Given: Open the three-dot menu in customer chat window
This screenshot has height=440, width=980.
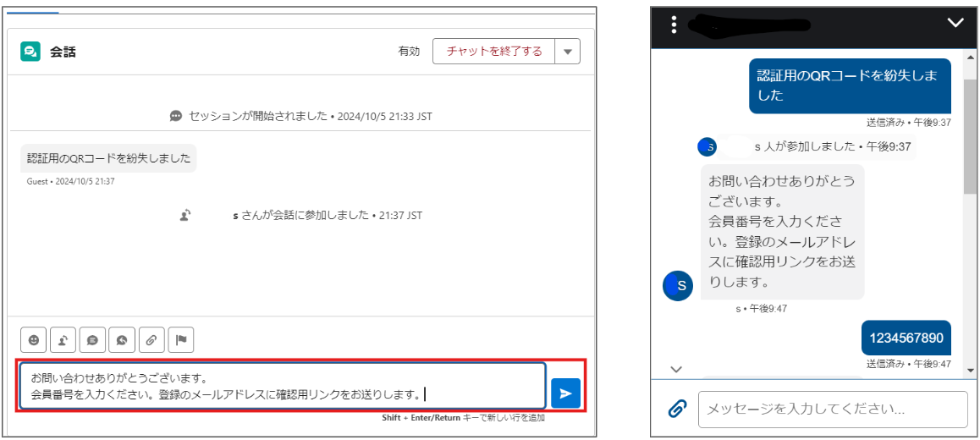Looking at the screenshot, I should coord(674,25).
